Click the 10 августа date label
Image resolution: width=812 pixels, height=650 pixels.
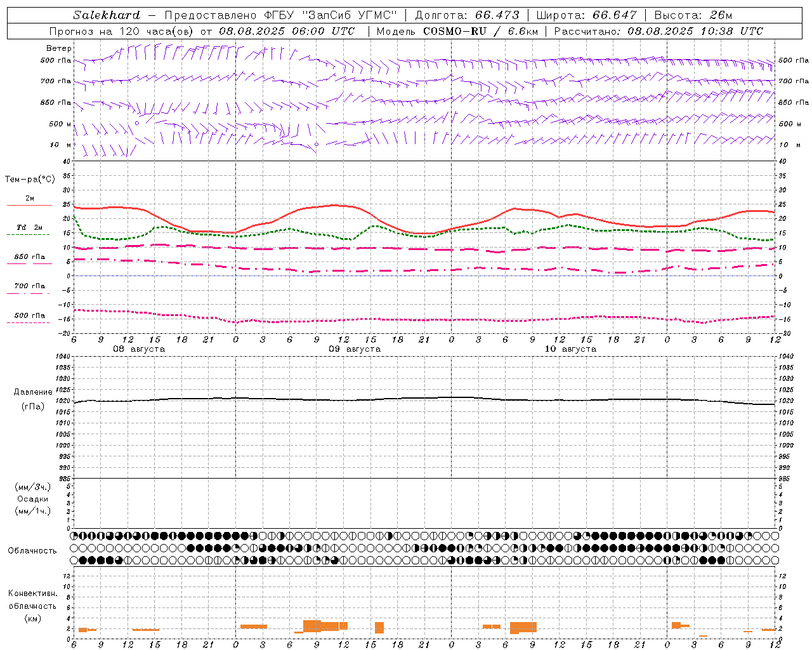tap(570, 349)
